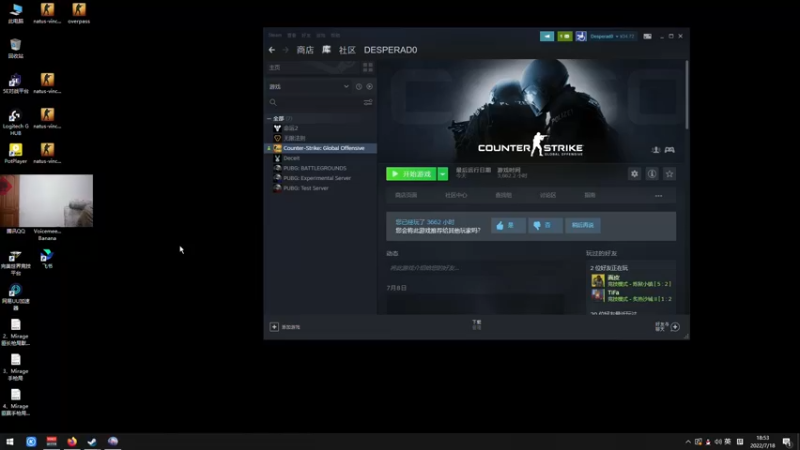800x450 pixels.
Task: Click the 稍后再说 maybe later button
Action: point(583,226)
